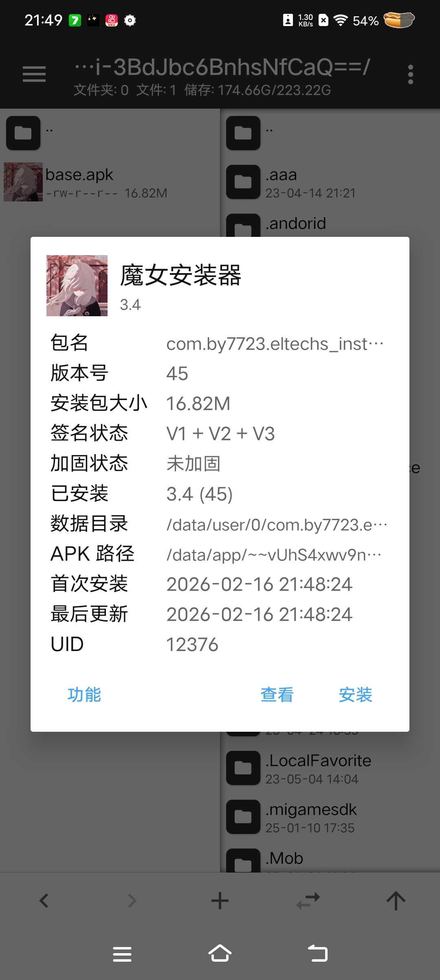Image resolution: width=440 pixels, height=980 pixels.
Task: Tap the plus icon to create new
Action: click(x=220, y=901)
